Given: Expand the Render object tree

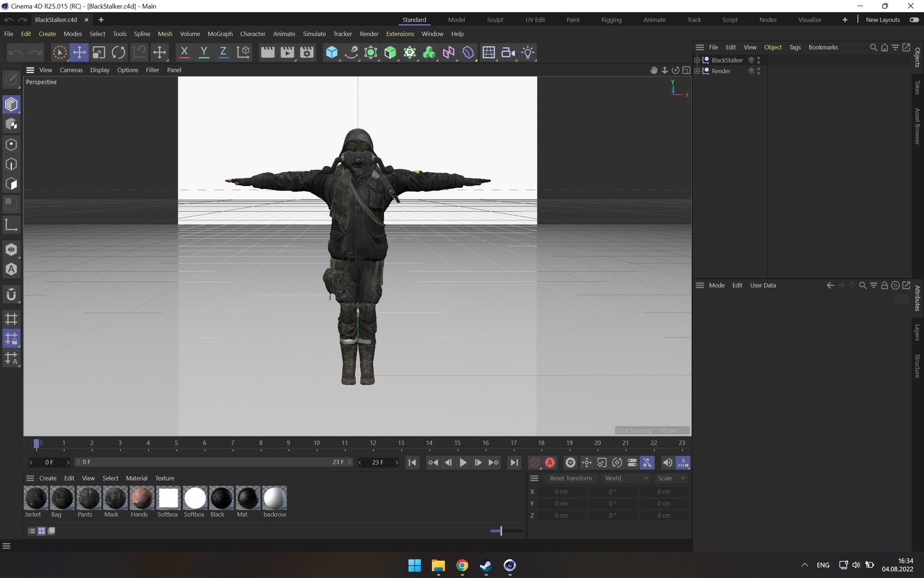Looking at the screenshot, I should tap(697, 71).
